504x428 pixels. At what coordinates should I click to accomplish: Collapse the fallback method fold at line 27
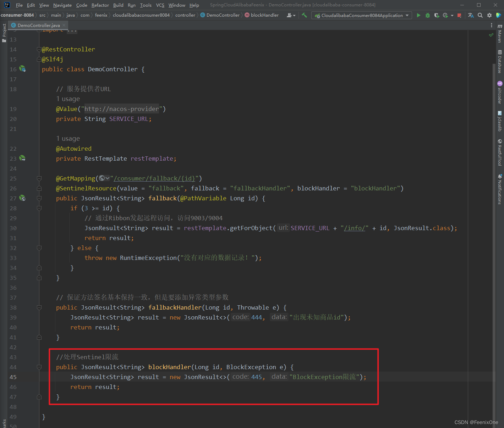tap(39, 198)
